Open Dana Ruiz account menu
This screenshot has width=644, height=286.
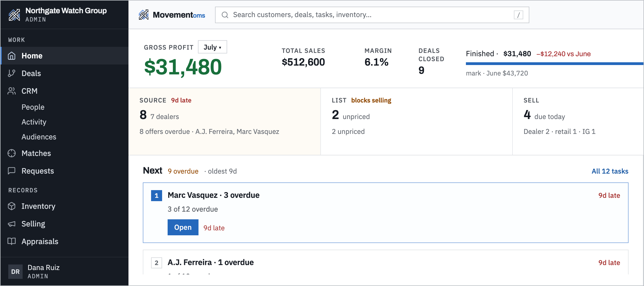point(65,272)
